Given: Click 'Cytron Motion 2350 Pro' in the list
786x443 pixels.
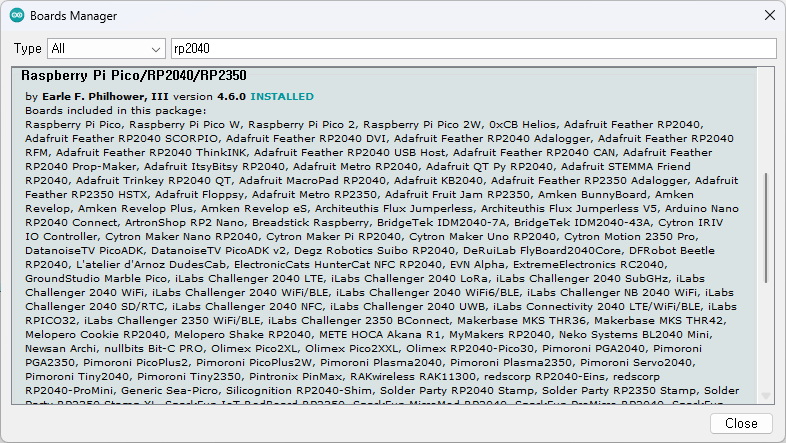Looking at the screenshot, I should click(630, 237).
